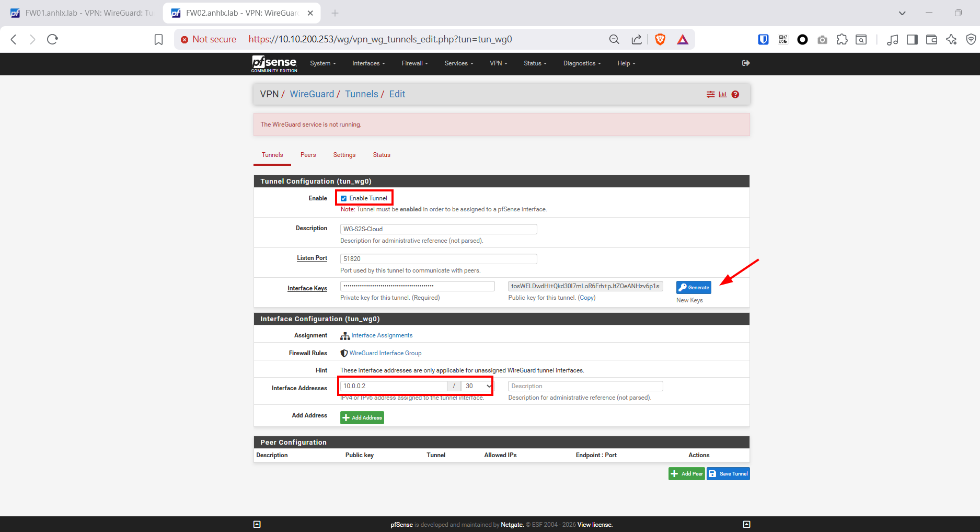980x532 pixels.
Task: Click the Brave Shields lion icon
Action: 660,39
